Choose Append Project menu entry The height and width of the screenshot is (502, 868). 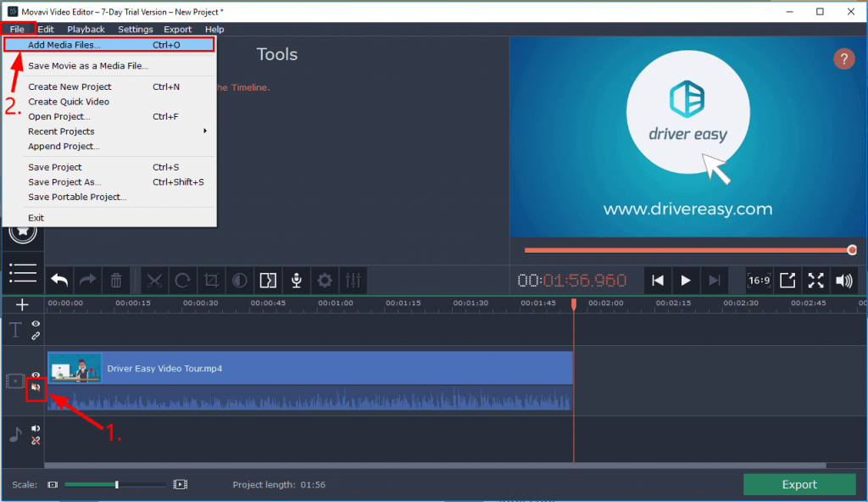tap(109, 147)
